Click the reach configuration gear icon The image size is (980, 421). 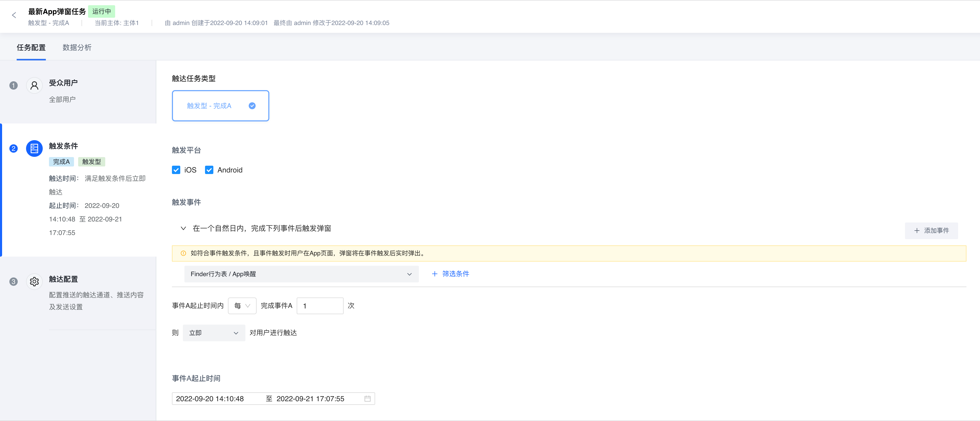coord(34,281)
